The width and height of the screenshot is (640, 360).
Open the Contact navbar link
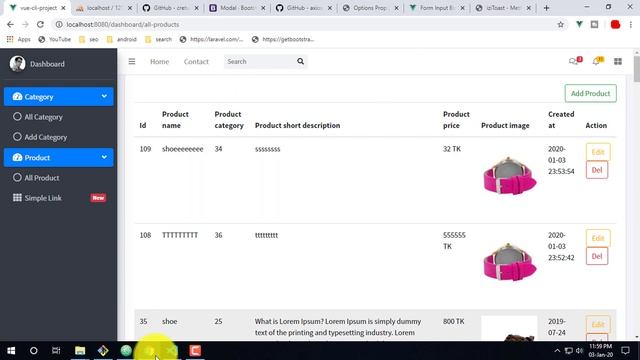[x=196, y=62]
